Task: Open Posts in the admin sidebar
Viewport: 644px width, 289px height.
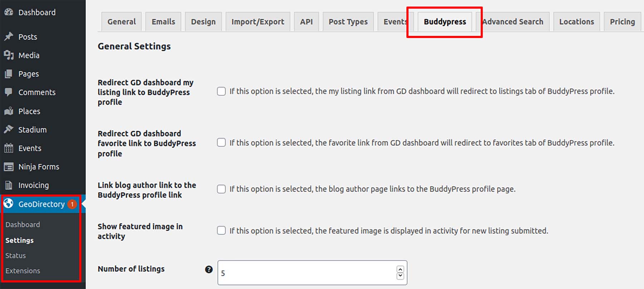Action: pyautogui.click(x=28, y=37)
